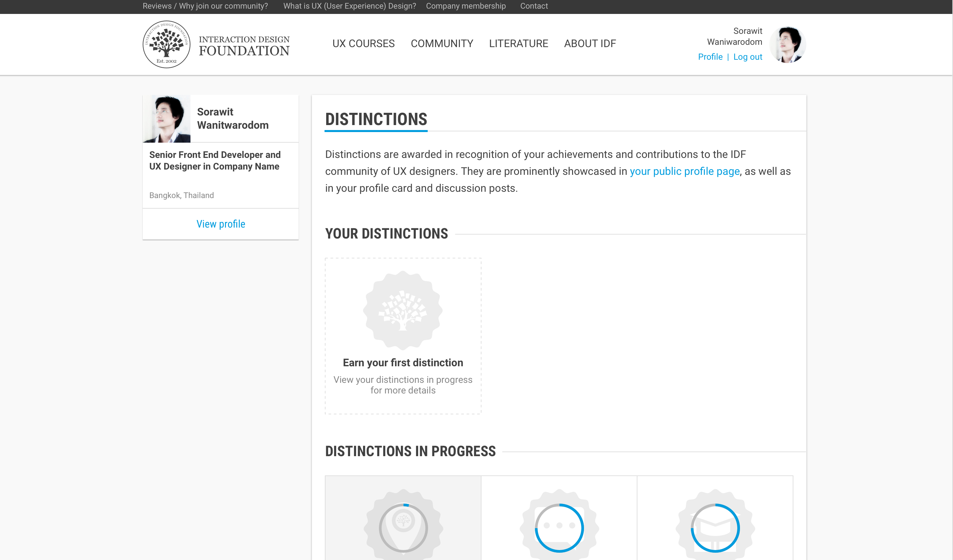The height and width of the screenshot is (560, 953).
Task: Click the Profile link in the header
Action: (x=710, y=56)
